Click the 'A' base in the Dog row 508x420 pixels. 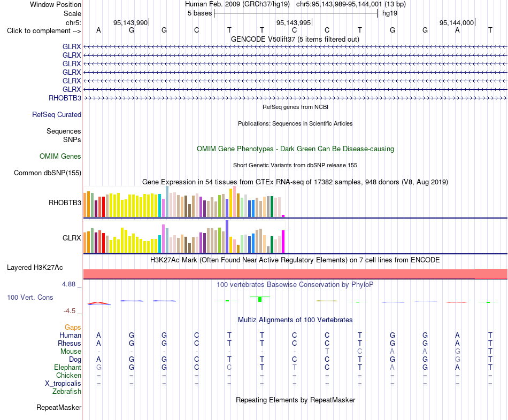click(98, 360)
